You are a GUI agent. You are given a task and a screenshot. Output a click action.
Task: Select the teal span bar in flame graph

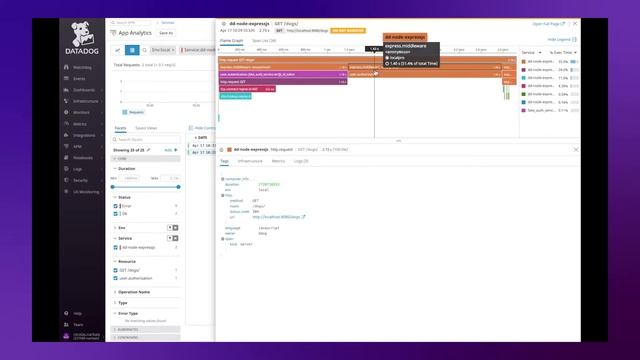(235, 96)
